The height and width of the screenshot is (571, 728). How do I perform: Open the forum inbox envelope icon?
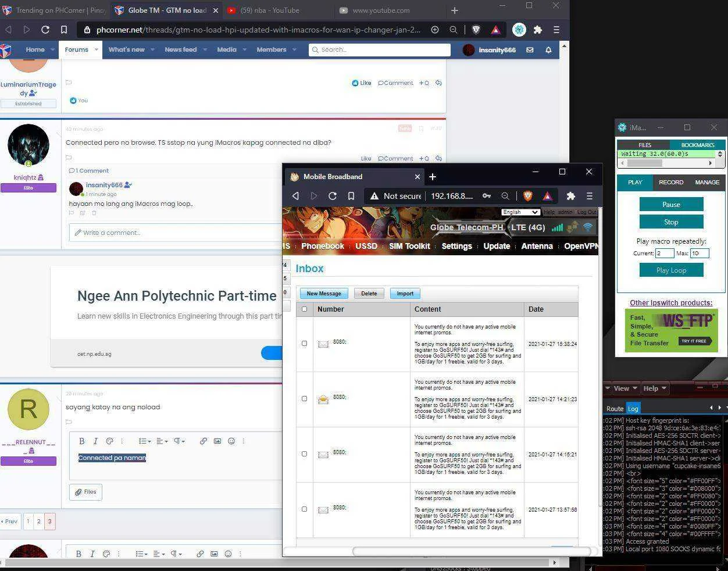[x=530, y=50]
